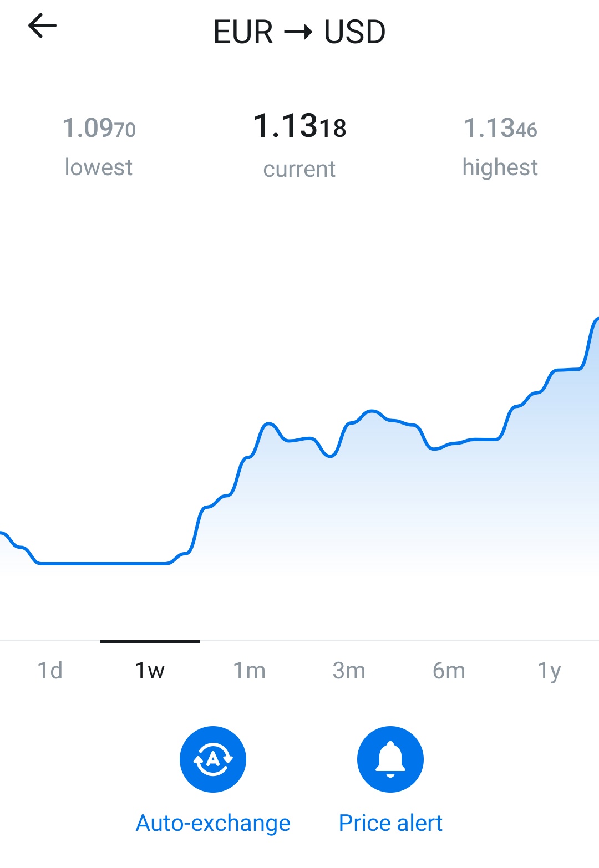Switch chart range to 1d

50,670
